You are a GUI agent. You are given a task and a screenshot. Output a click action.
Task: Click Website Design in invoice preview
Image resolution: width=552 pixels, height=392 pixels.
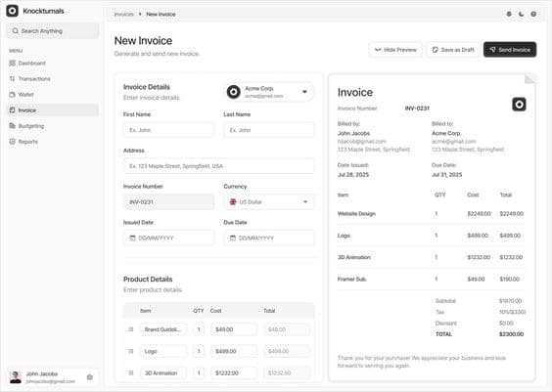tap(356, 213)
